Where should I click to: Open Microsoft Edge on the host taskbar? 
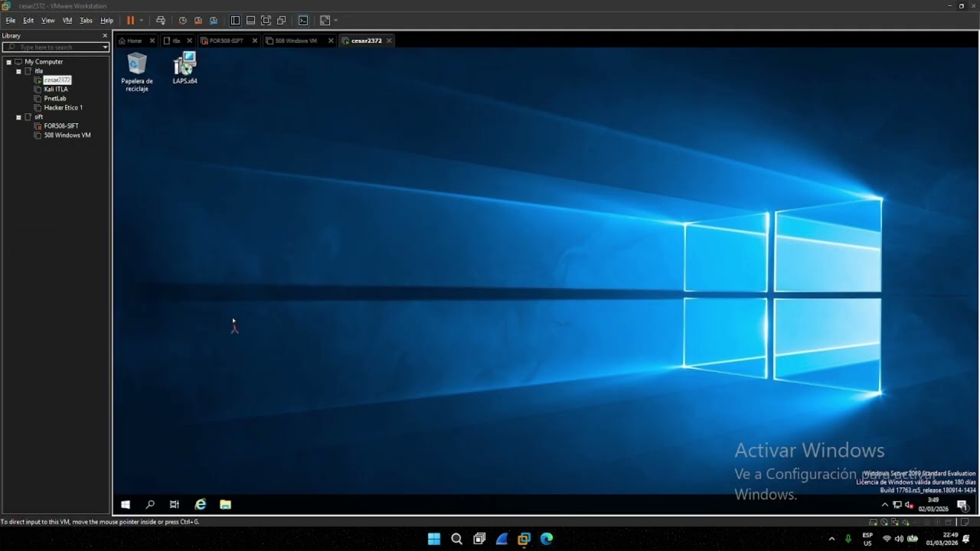click(x=547, y=539)
